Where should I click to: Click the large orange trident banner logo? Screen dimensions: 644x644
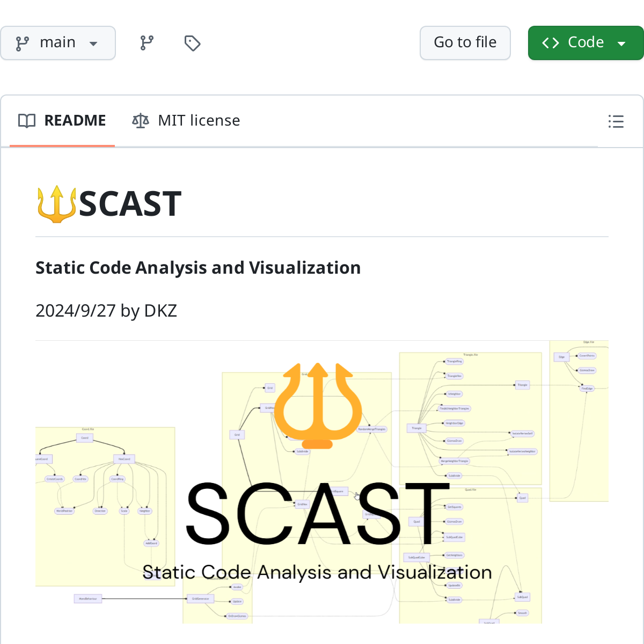pos(318,405)
